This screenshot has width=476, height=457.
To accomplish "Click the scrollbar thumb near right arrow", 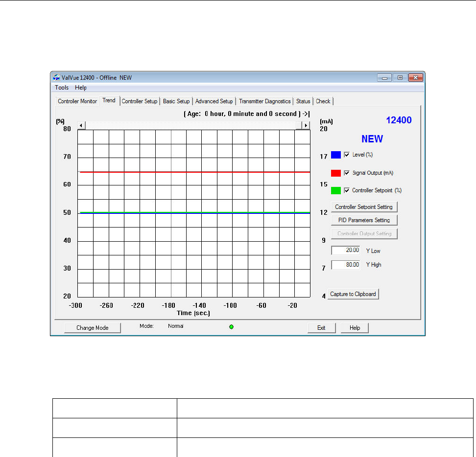I will click(299, 125).
